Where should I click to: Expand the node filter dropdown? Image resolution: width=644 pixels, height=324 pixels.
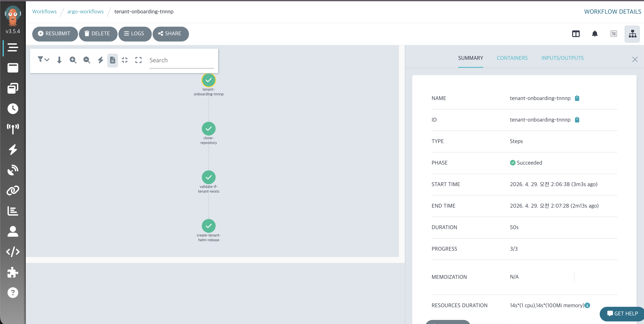[x=43, y=60]
